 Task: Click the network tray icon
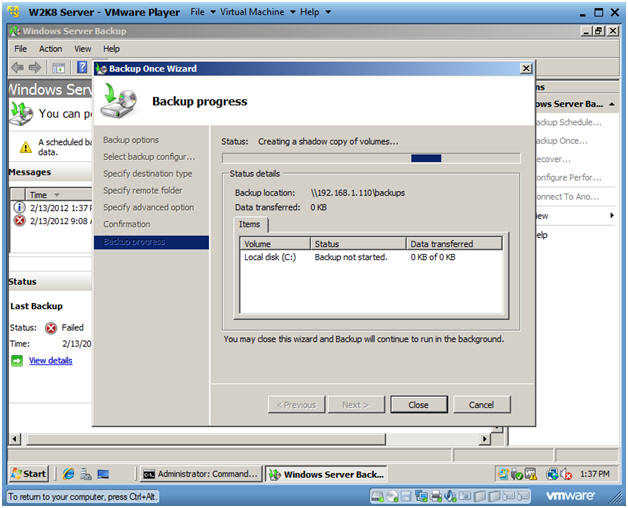[x=553, y=474]
